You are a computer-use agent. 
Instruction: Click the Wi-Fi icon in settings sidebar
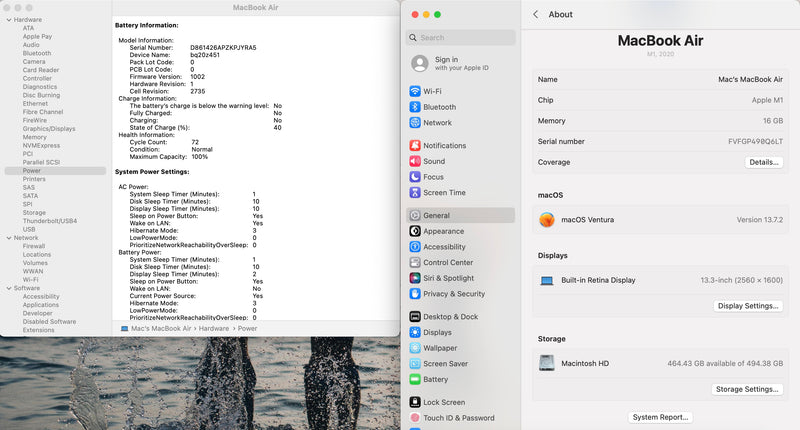(x=415, y=91)
